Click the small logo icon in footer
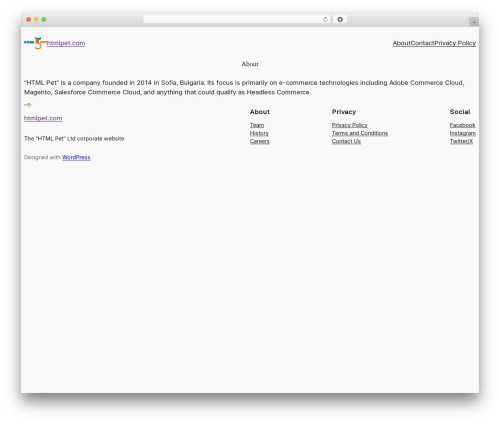Viewport: 500px width, 423px height. [28, 105]
